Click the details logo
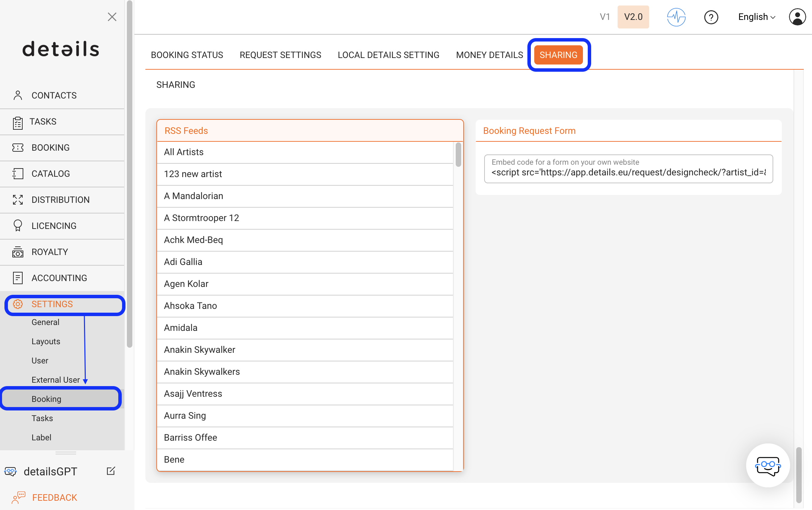The width and height of the screenshot is (812, 510). 61,49
